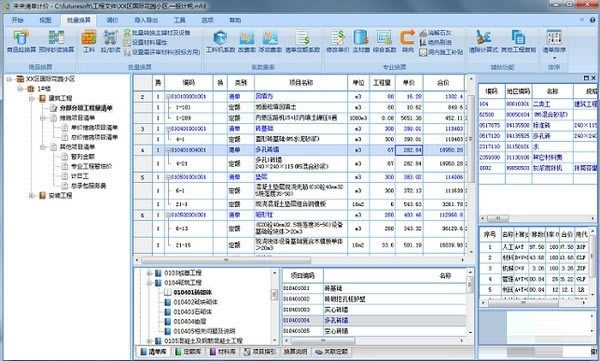The width and height of the screenshot is (600, 361).
Task: Click the 主材费 cylinder icon
Action: pyautogui.click(x=361, y=38)
